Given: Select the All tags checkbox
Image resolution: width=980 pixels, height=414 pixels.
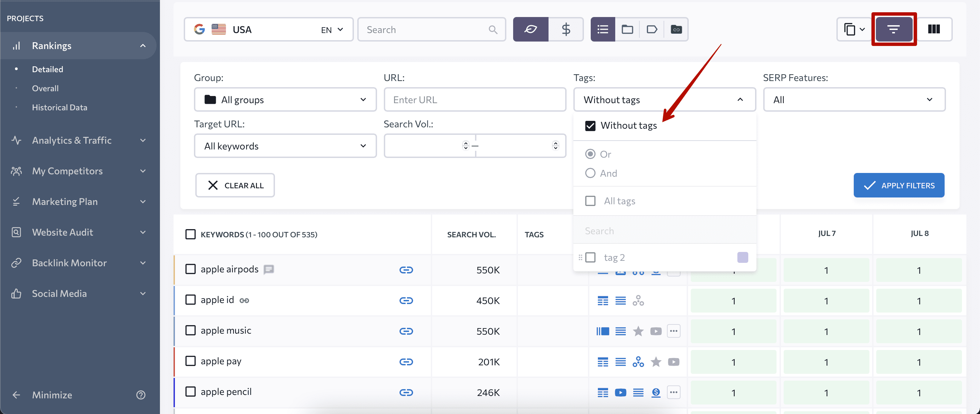Looking at the screenshot, I should point(590,200).
